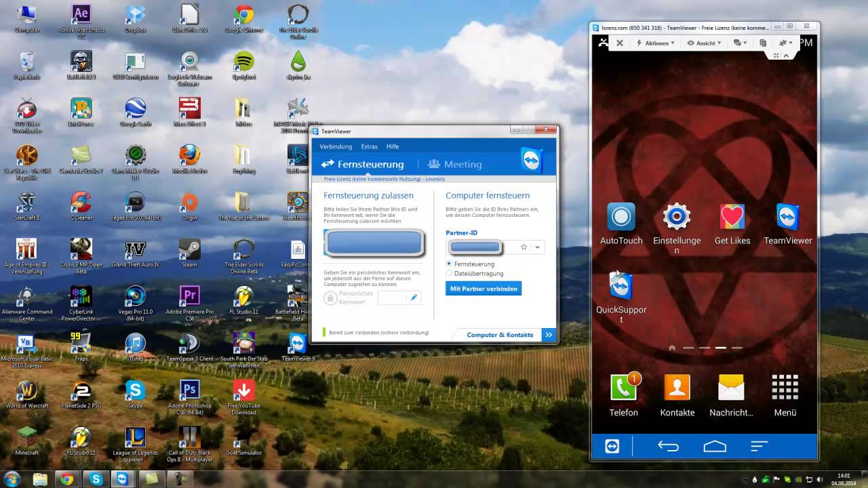Open Skype from the taskbar
The image size is (868, 488).
click(x=95, y=479)
